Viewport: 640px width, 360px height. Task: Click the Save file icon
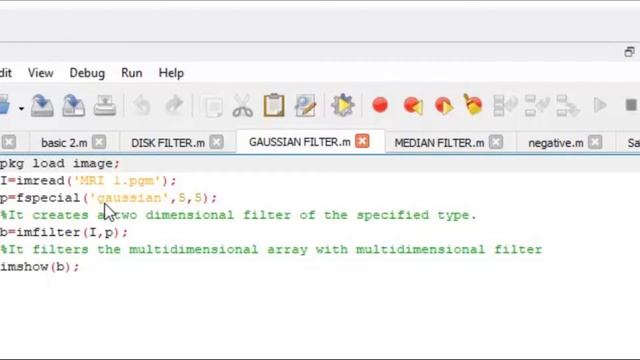click(42, 105)
